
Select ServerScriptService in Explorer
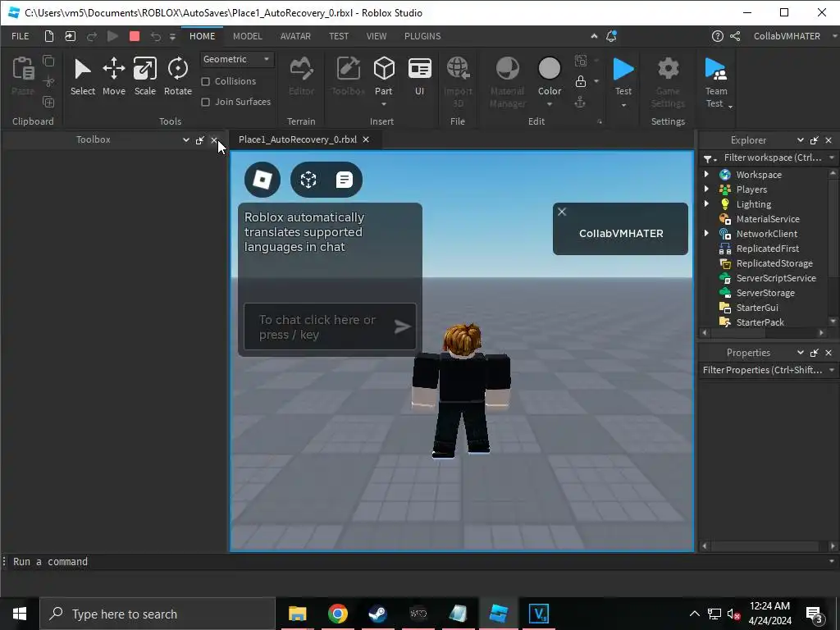pyautogui.click(x=776, y=277)
